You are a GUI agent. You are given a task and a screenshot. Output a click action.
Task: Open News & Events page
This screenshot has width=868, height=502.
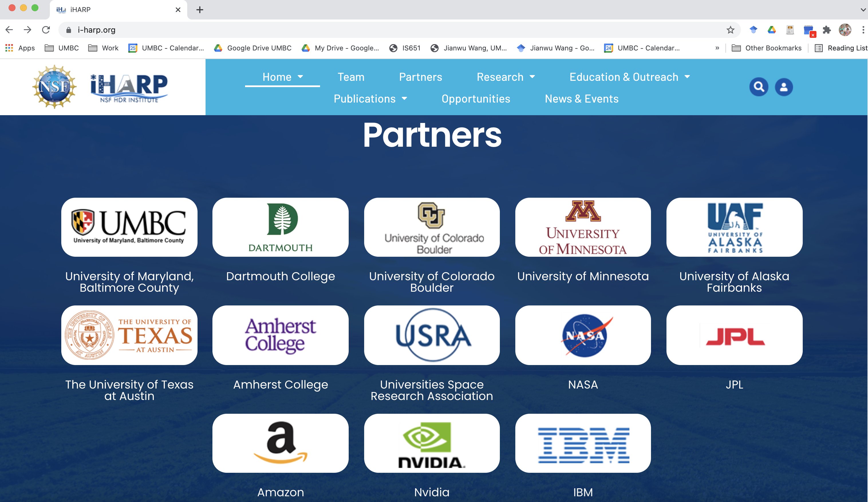[x=581, y=99]
